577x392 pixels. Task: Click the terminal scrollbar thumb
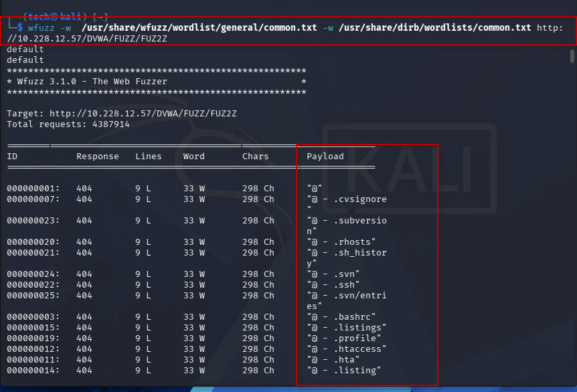point(572,56)
